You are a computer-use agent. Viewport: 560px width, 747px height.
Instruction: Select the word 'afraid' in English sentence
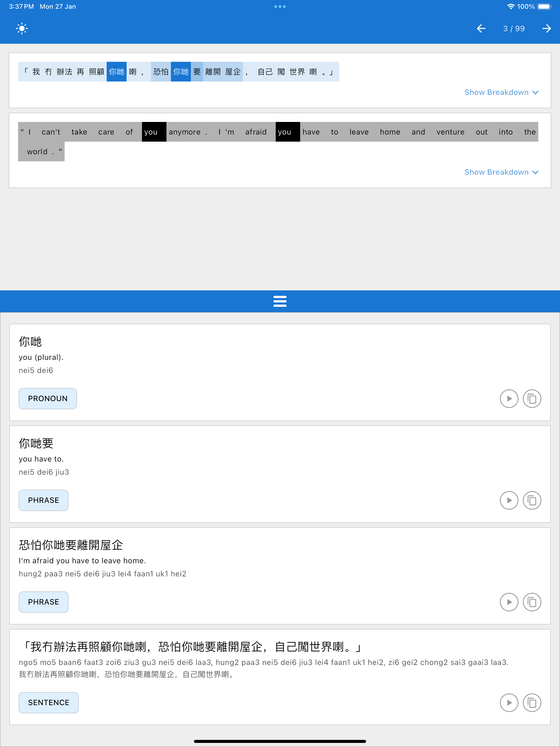(x=256, y=132)
